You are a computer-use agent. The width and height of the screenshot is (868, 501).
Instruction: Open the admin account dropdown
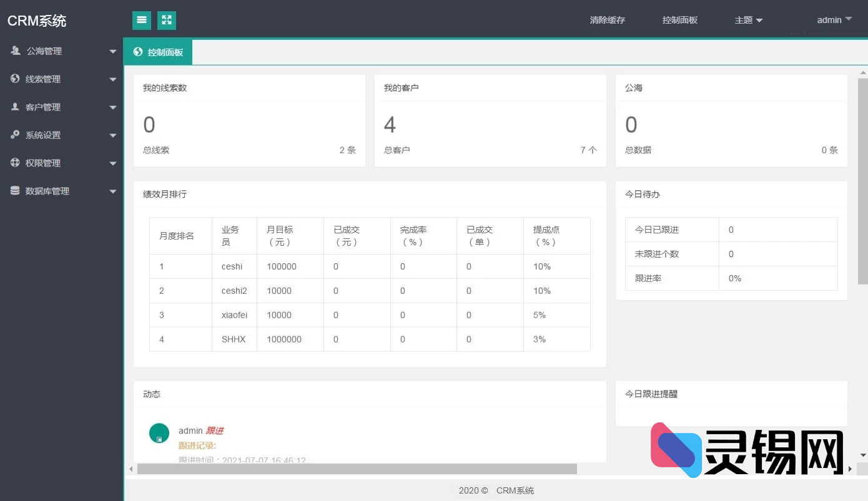[834, 20]
